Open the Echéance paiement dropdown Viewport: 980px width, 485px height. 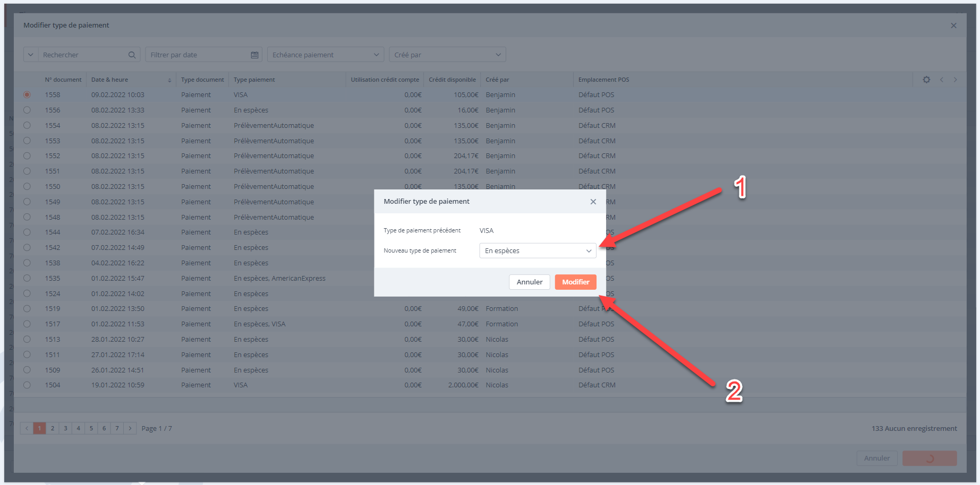coord(325,55)
